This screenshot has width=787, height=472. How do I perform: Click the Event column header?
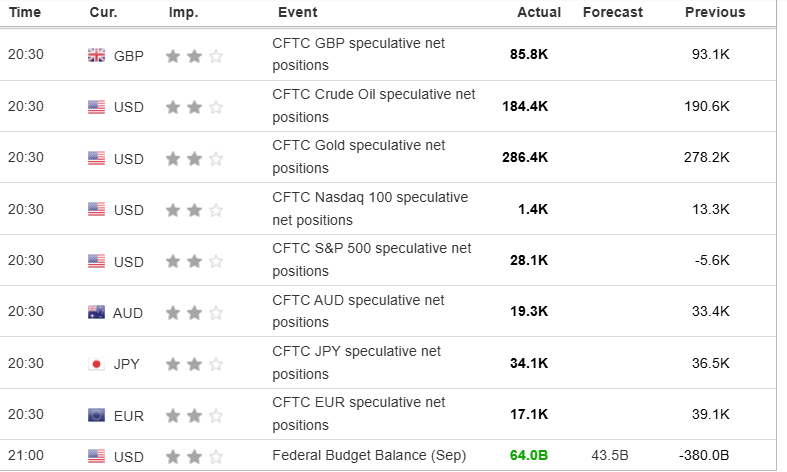pos(297,13)
